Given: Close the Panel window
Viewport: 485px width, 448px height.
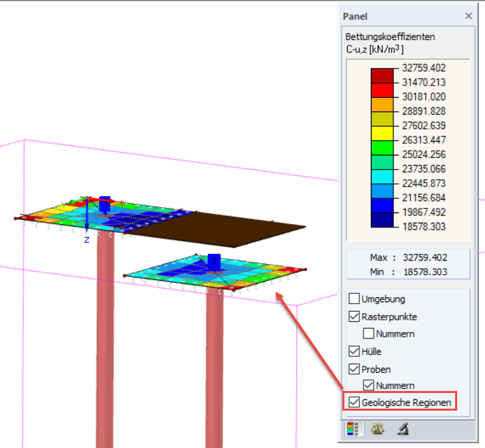Looking at the screenshot, I should [x=468, y=16].
